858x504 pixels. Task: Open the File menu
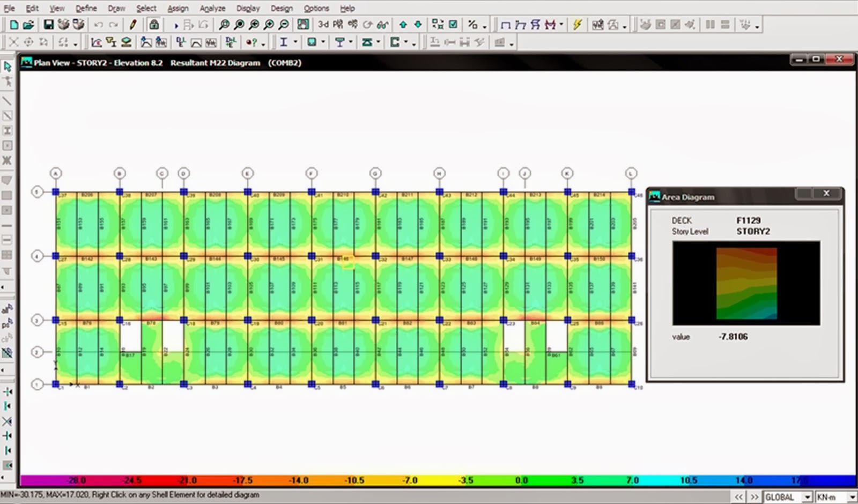(x=9, y=8)
